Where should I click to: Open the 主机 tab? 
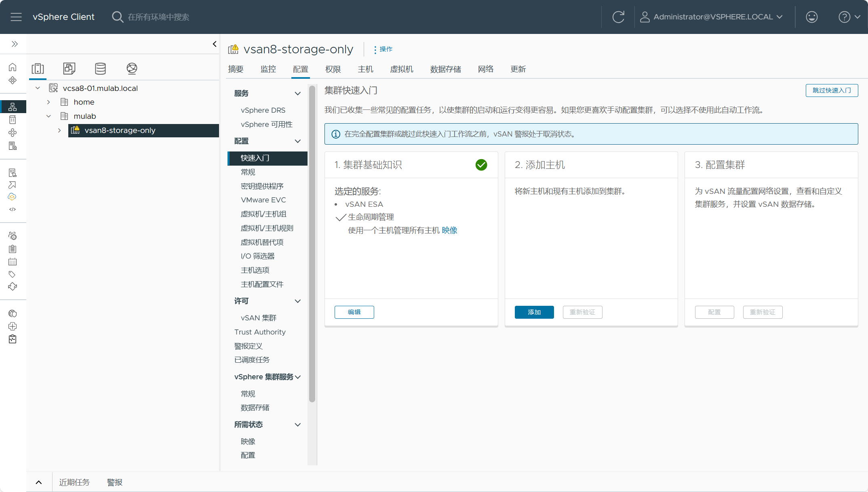tap(365, 69)
